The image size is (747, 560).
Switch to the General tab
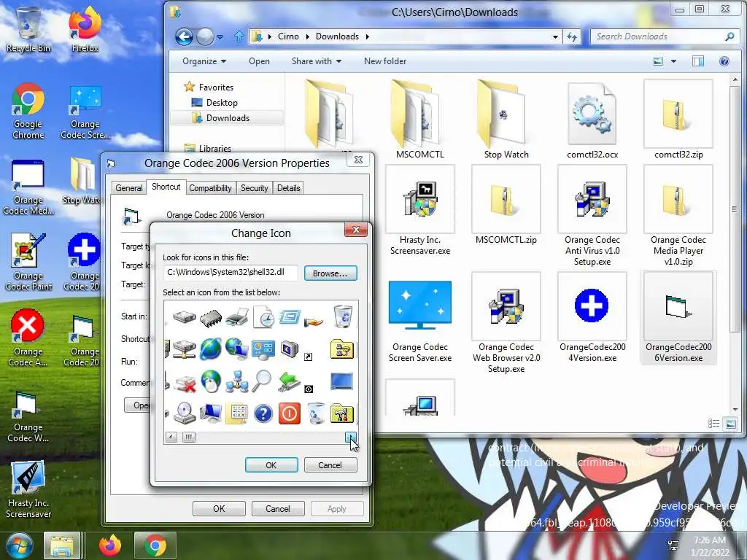[x=128, y=188]
